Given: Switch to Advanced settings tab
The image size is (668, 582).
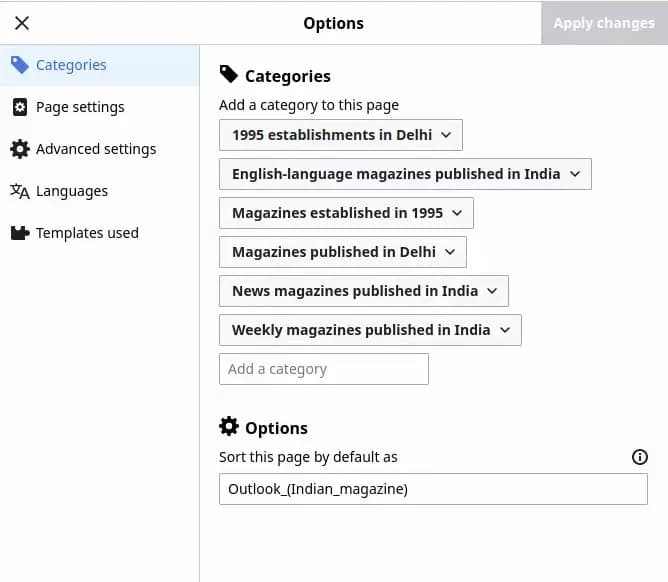Looking at the screenshot, I should [99, 149].
